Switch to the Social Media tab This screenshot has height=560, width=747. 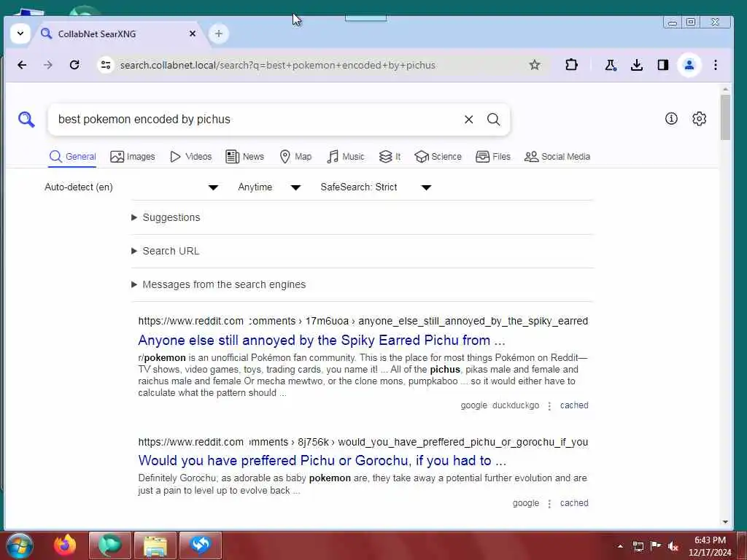pos(557,157)
